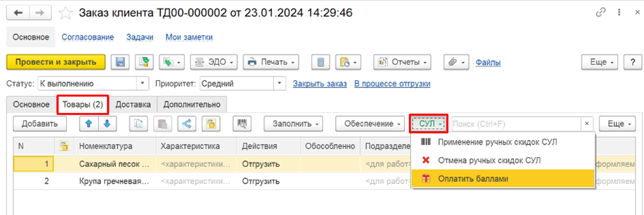The width and height of the screenshot is (644, 215).
Task: Switch to the Доставка tab
Action: 133,104
